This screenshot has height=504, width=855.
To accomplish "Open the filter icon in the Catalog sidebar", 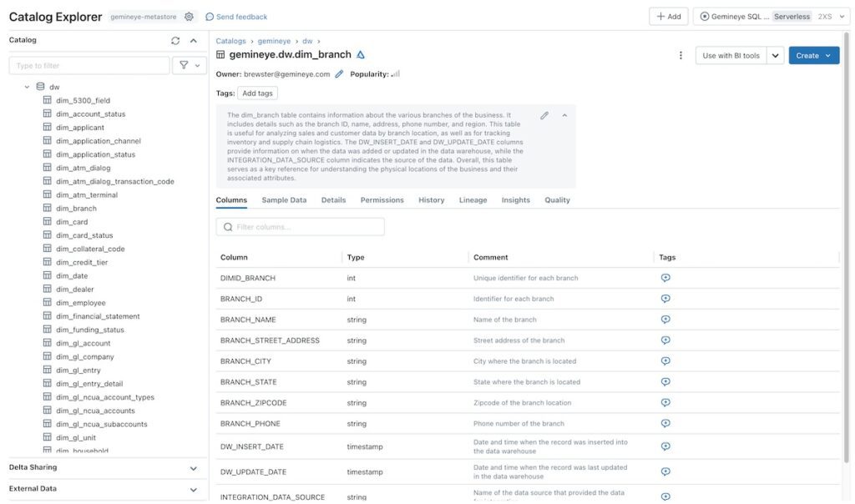I will click(x=182, y=63).
